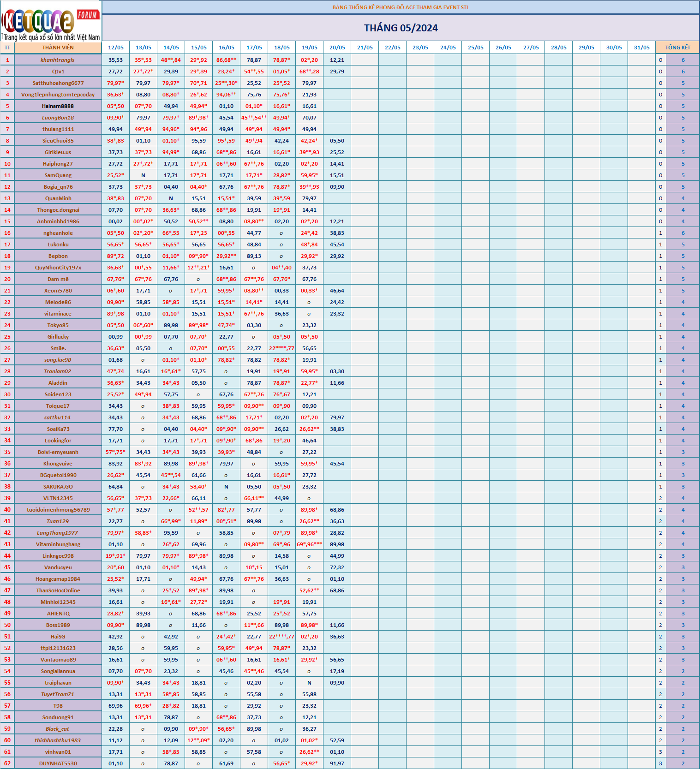Click the TT column header cell
The height and width of the screenshot is (769, 700).
[7, 48]
